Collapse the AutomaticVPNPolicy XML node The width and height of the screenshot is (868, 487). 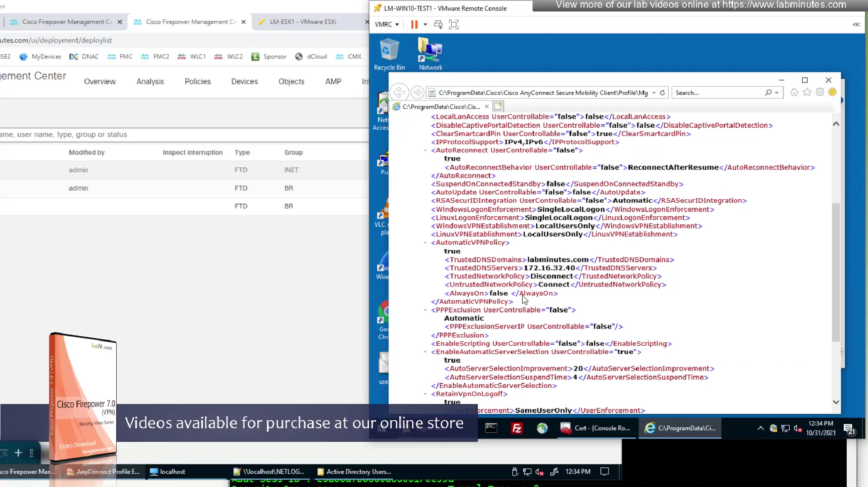pos(425,243)
